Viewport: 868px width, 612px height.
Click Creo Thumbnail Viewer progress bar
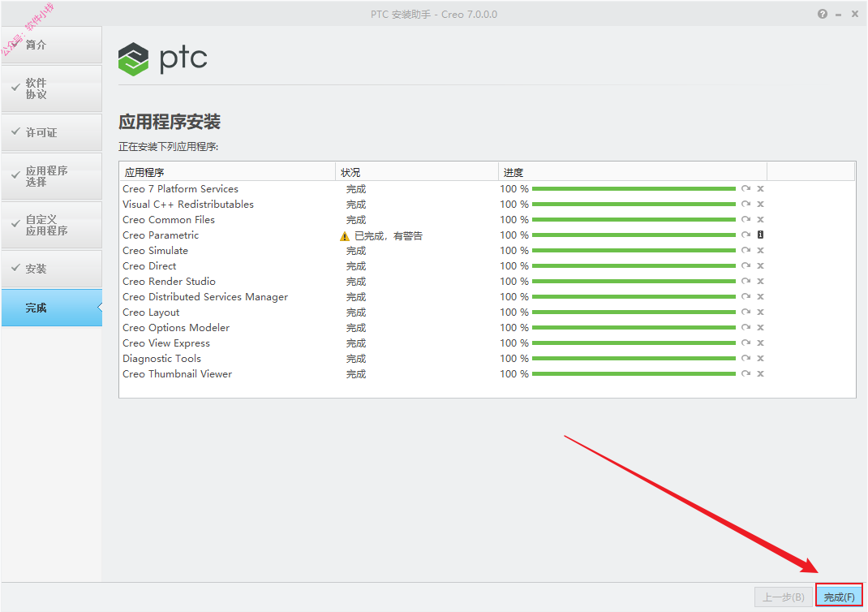[634, 374]
